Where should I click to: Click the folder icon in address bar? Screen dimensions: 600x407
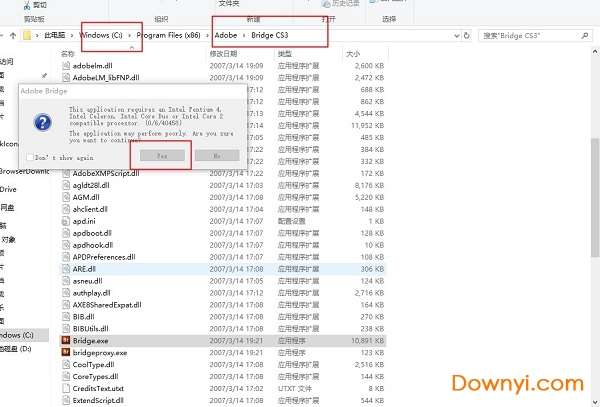(x=27, y=36)
